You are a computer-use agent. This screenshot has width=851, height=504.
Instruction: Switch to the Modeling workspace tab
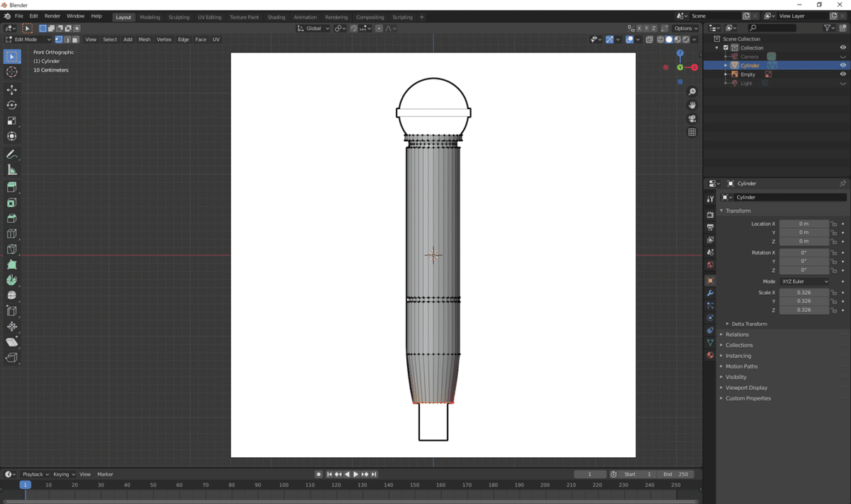[x=150, y=17]
